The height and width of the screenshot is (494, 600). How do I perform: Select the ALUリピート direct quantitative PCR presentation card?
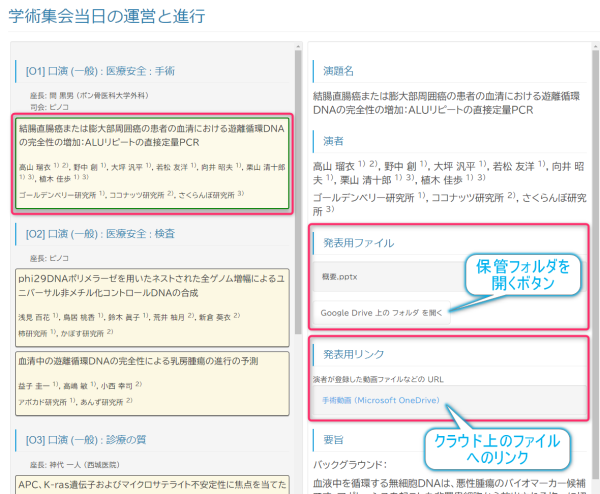click(153, 163)
